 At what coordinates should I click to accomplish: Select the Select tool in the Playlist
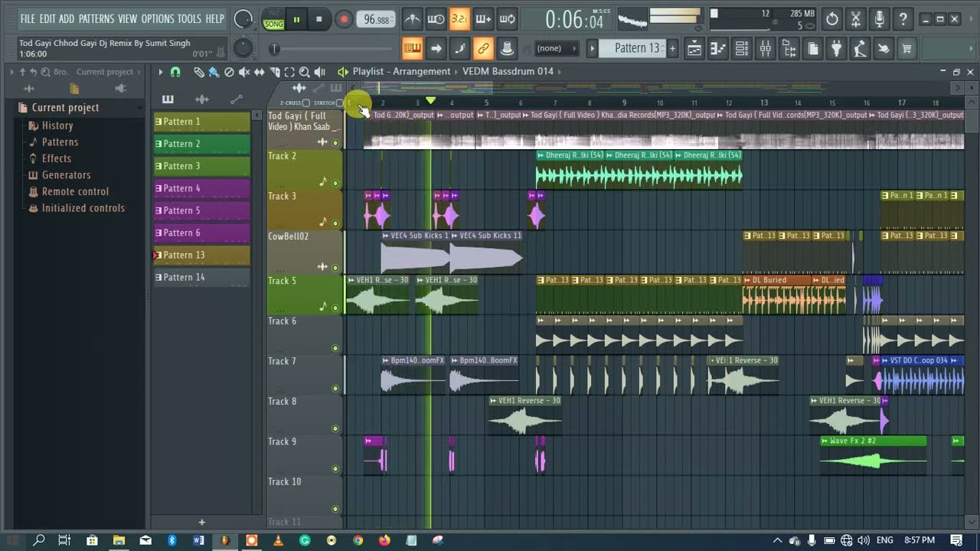click(289, 72)
